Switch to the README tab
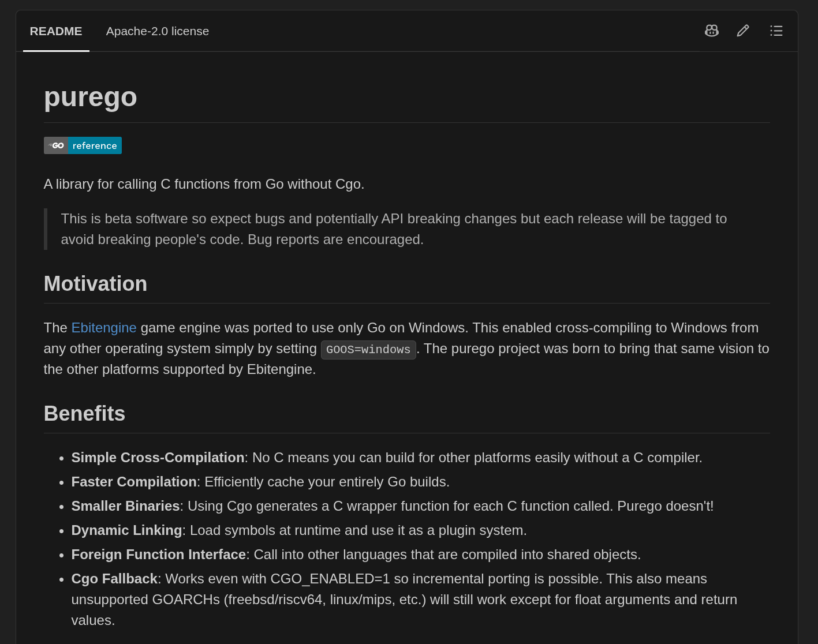Viewport: 818px width, 644px height. pos(56,31)
